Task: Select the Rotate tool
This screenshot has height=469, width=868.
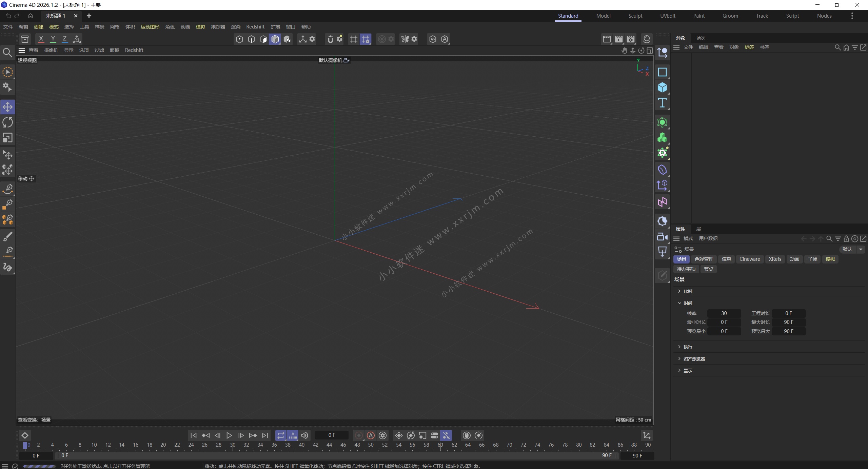Action: 7,122
